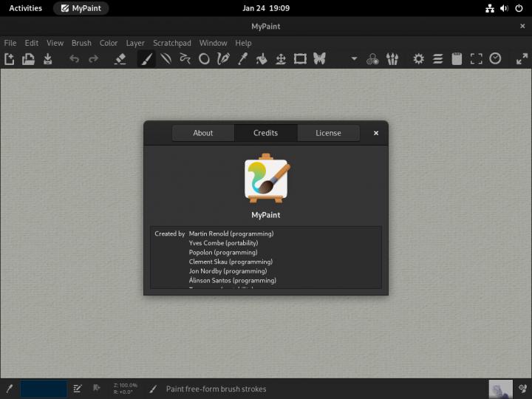Click the brush preview thumbnail in status bar
The width and height of the screenshot is (532, 399).
(501, 389)
